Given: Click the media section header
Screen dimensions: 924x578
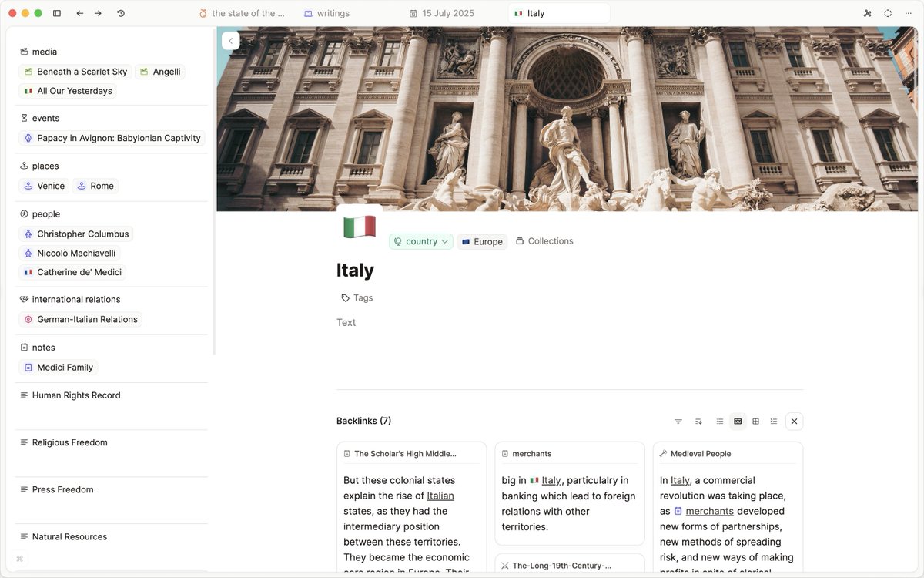Looking at the screenshot, I should click(38, 52).
